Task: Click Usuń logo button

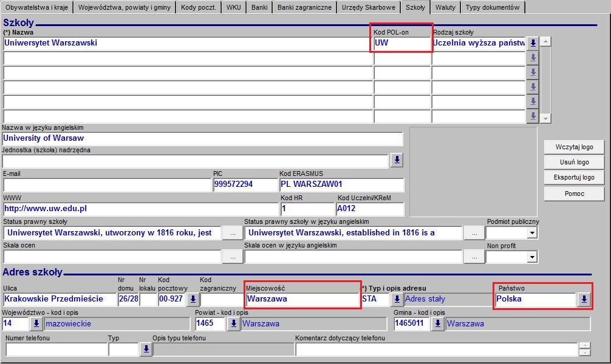Action: 574,163
